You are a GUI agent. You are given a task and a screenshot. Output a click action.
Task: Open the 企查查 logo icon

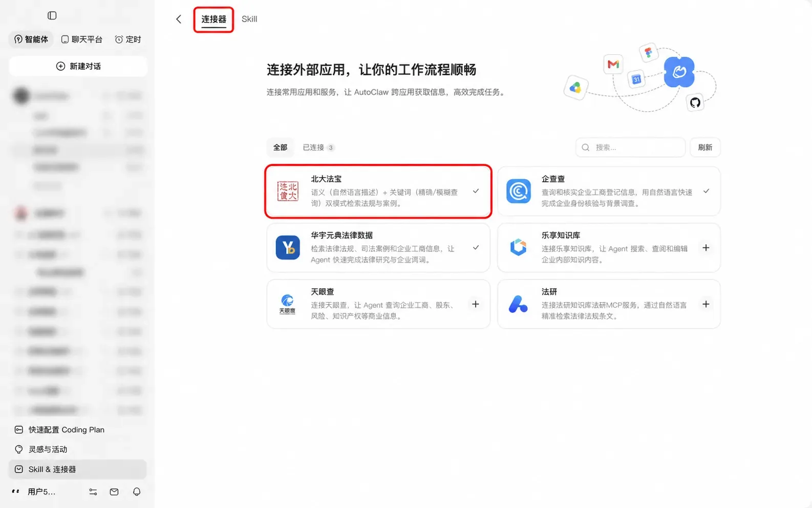pyautogui.click(x=518, y=191)
